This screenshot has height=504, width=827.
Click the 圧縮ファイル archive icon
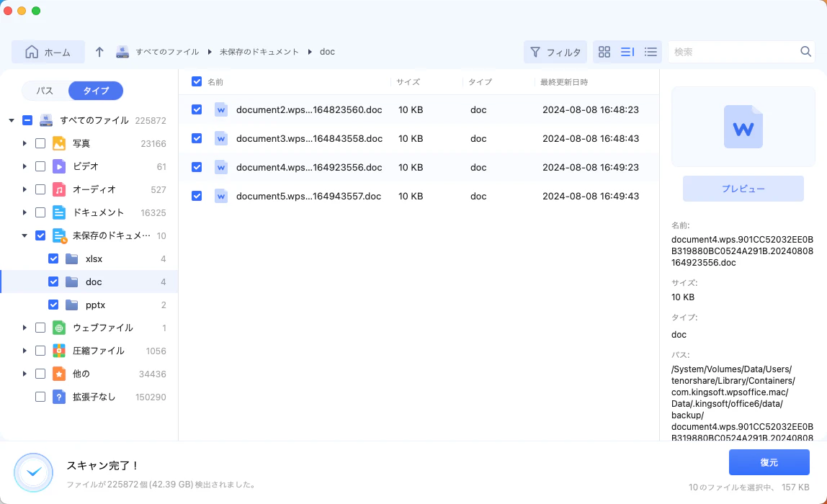[59, 351]
